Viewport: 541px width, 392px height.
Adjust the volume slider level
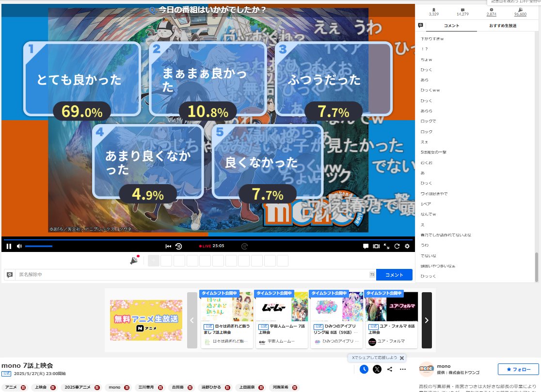click(x=39, y=246)
